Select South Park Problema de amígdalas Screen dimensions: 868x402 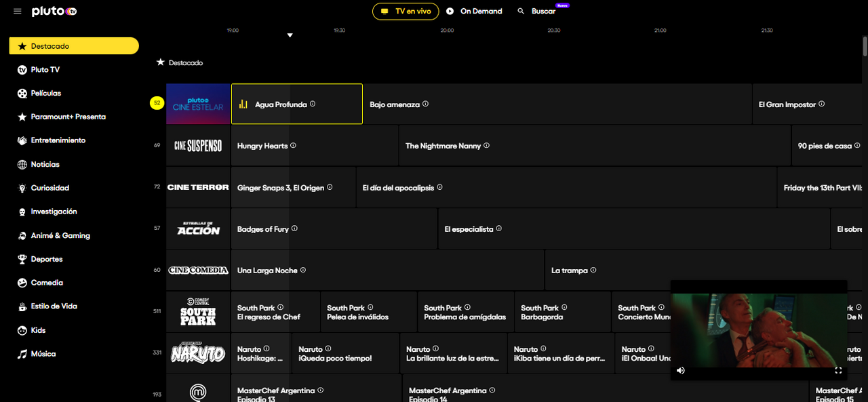pyautogui.click(x=466, y=312)
